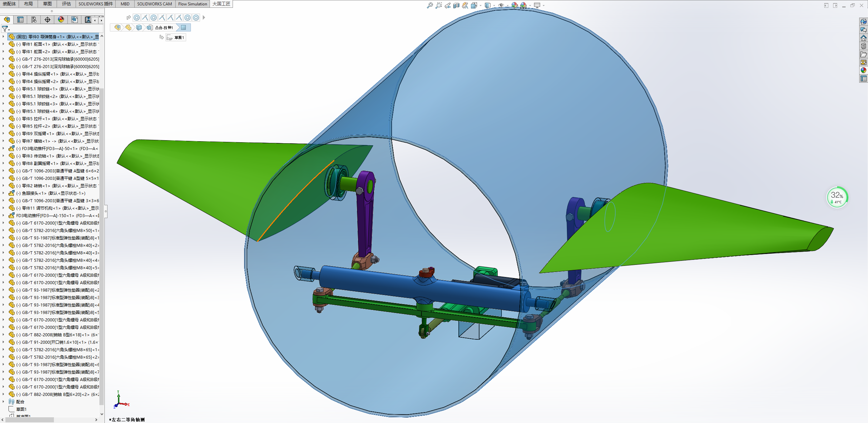Screen dimensions: 868x423
Task: Click the feature tree vertical scrollbar
Action: [x=101, y=237]
